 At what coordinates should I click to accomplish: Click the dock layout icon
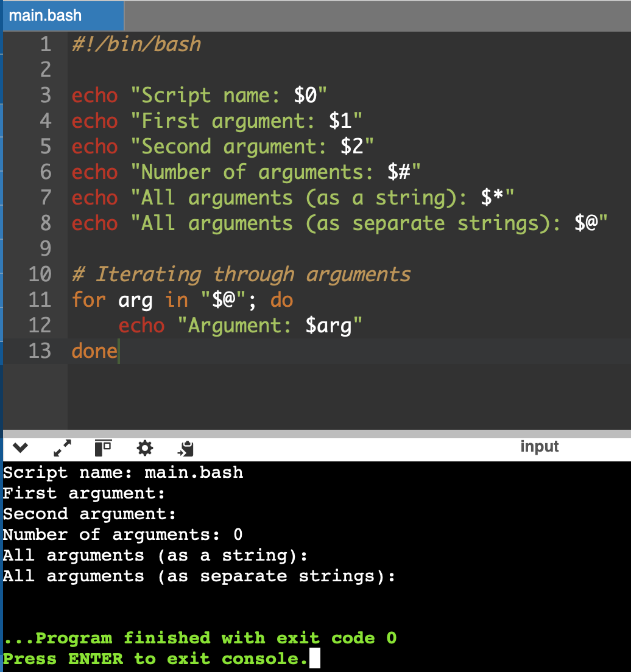click(x=102, y=448)
